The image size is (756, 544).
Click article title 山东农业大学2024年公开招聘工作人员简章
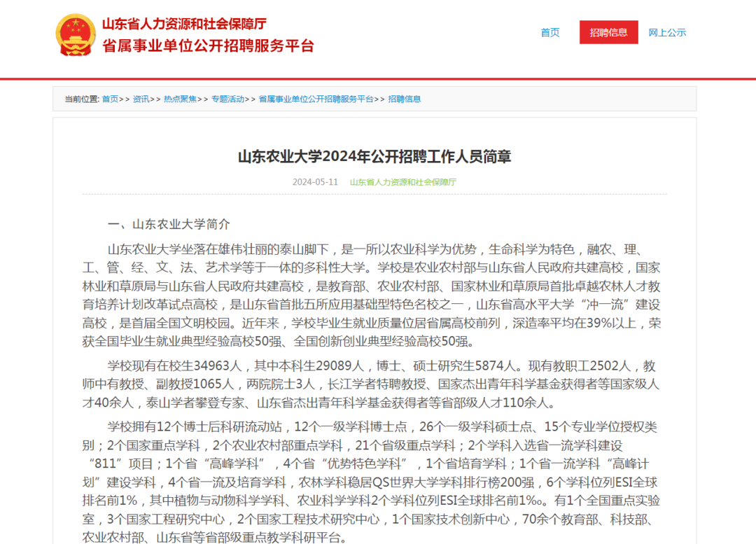tap(374, 157)
